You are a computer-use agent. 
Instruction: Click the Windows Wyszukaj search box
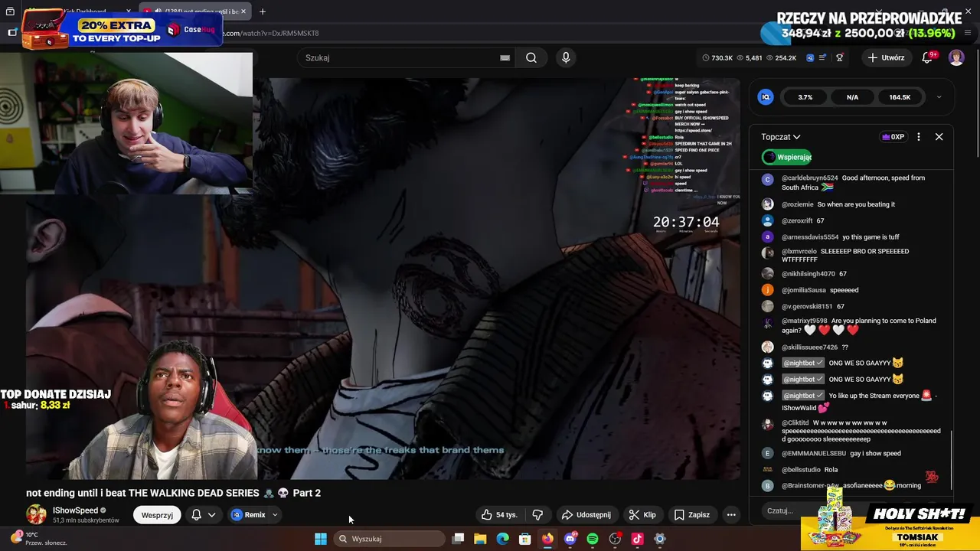click(387, 539)
